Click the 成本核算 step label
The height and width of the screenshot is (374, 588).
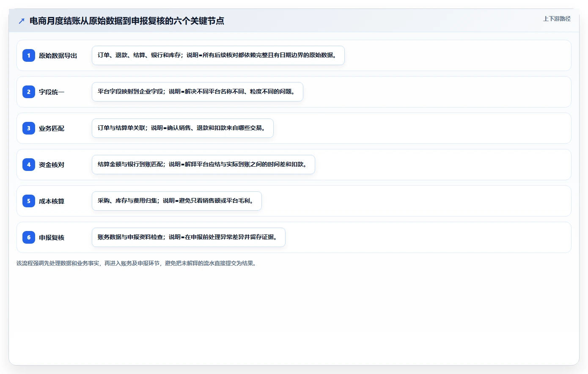[52, 201]
